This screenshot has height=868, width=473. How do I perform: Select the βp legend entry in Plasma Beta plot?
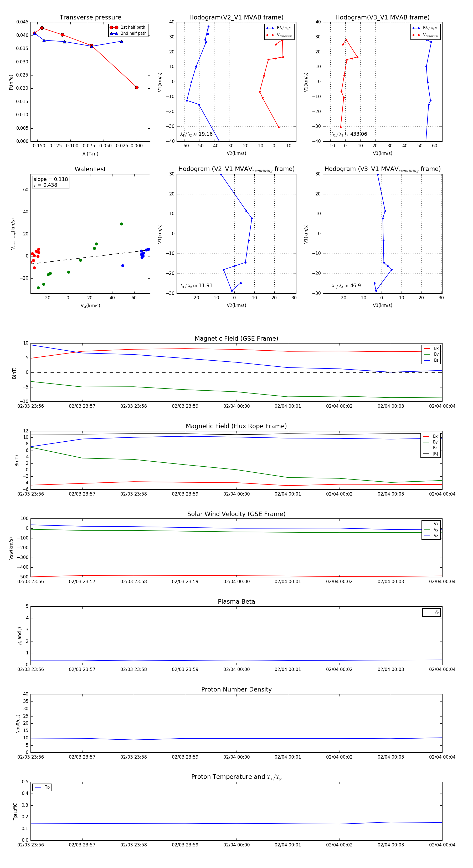[431, 612]
